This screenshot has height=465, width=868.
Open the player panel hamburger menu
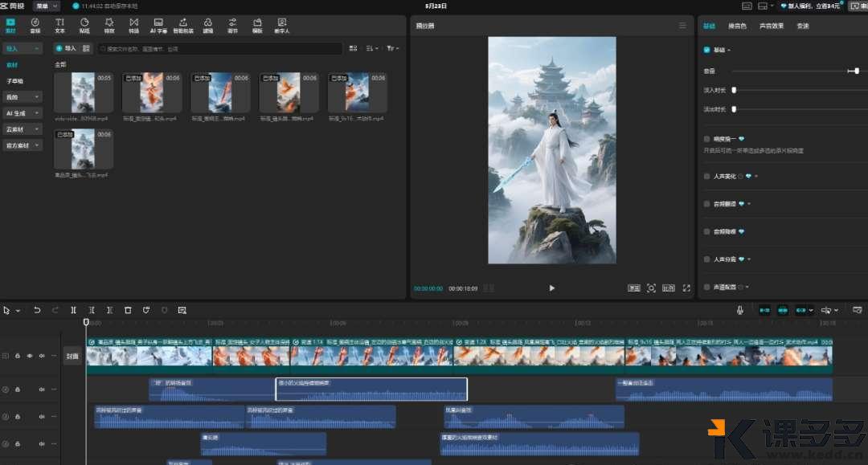[x=682, y=26]
